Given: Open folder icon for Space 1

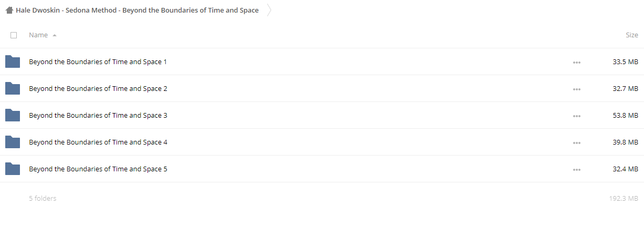Looking at the screenshot, I should click(x=13, y=61).
